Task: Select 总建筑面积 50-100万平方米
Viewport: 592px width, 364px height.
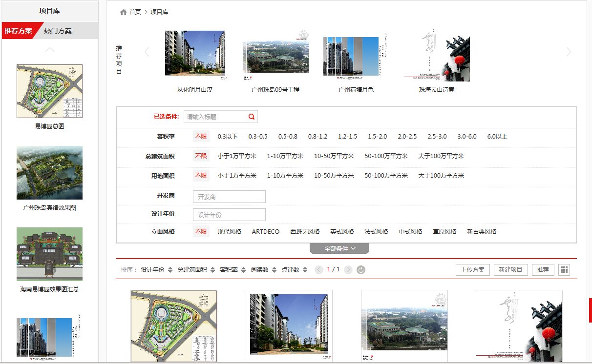Action: [x=386, y=156]
